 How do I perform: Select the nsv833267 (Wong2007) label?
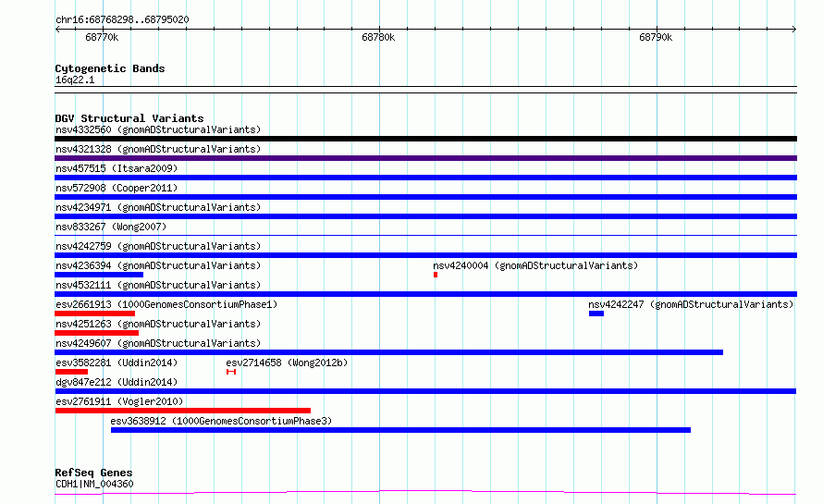(x=111, y=227)
